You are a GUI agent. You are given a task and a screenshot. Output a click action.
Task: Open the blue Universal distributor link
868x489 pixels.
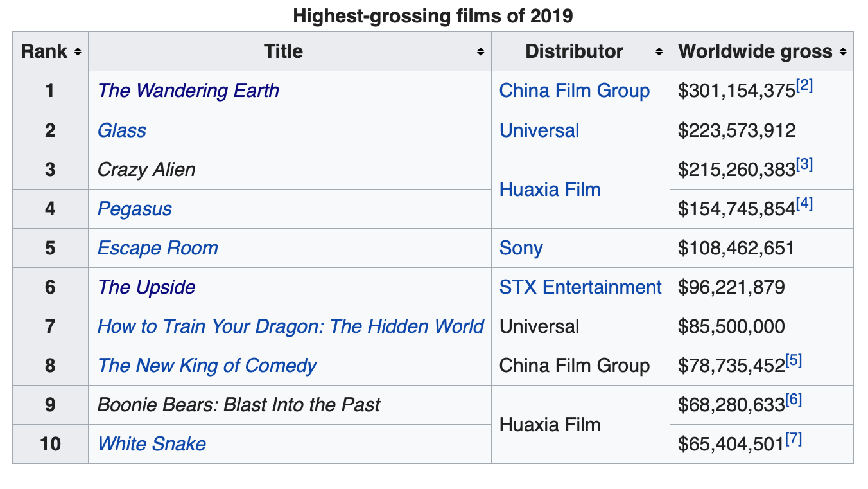point(539,130)
